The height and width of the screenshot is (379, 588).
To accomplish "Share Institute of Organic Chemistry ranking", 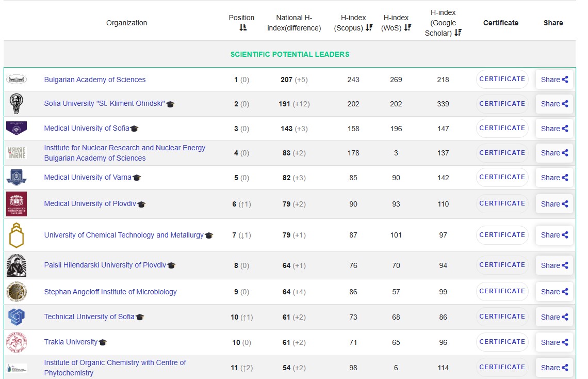I will pos(554,368).
